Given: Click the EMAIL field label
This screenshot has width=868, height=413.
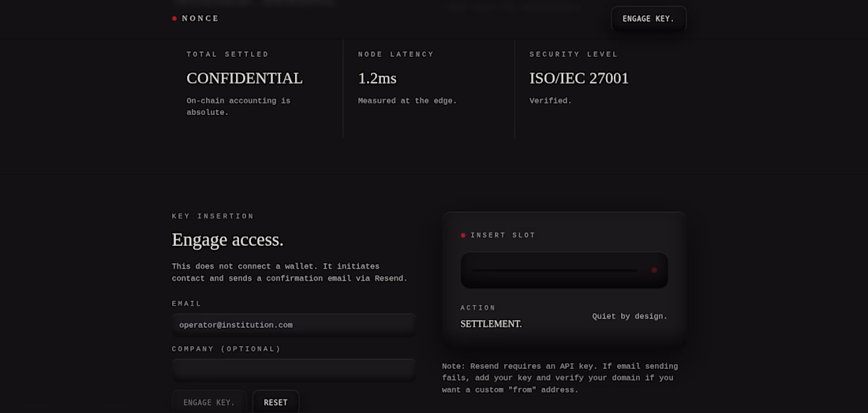Looking at the screenshot, I should (x=186, y=303).
